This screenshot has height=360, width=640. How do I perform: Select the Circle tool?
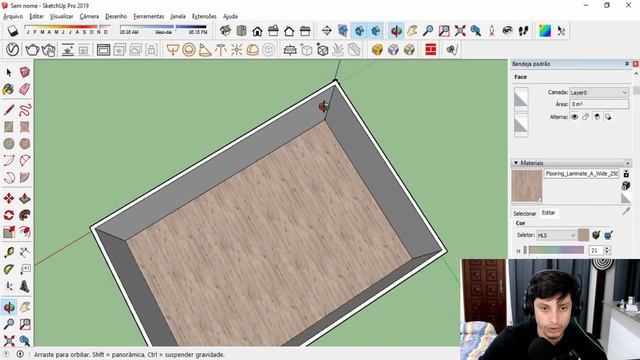(9, 144)
